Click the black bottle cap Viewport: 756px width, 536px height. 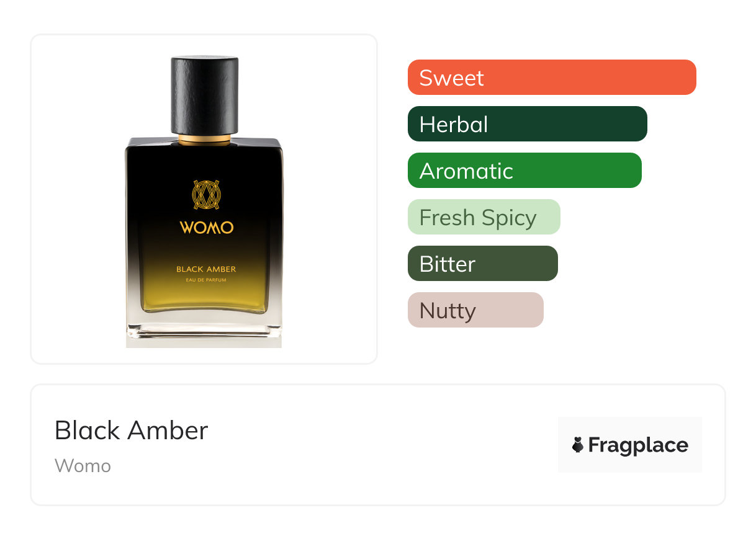point(205,95)
